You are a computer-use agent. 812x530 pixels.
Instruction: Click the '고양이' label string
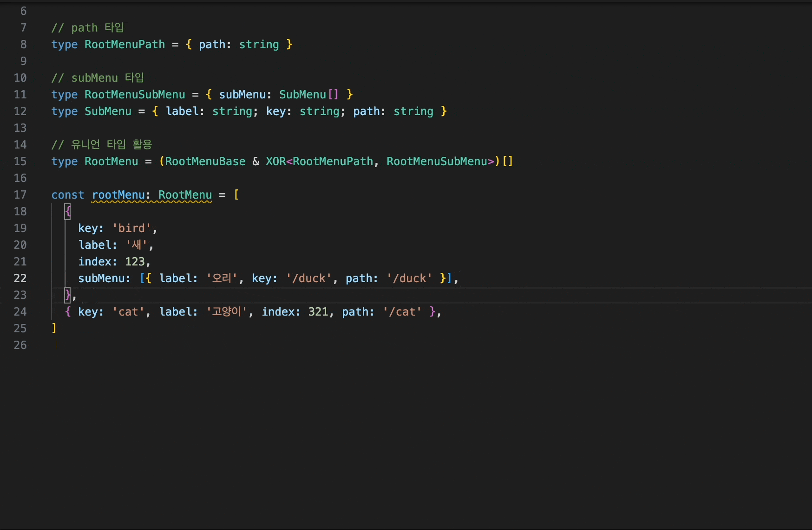pyautogui.click(x=227, y=312)
